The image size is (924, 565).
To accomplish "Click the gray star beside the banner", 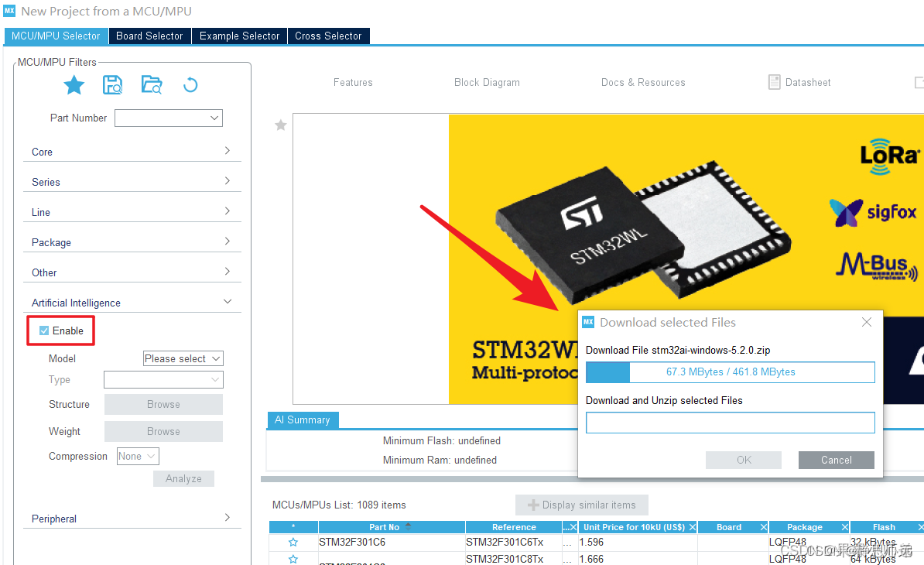I will (x=281, y=125).
